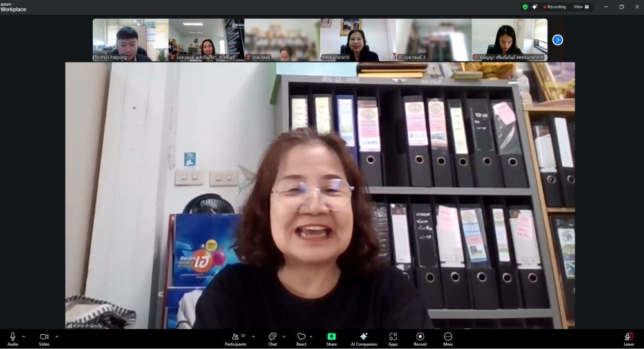
Task: Open the React emoji menu
Action: [x=301, y=337]
